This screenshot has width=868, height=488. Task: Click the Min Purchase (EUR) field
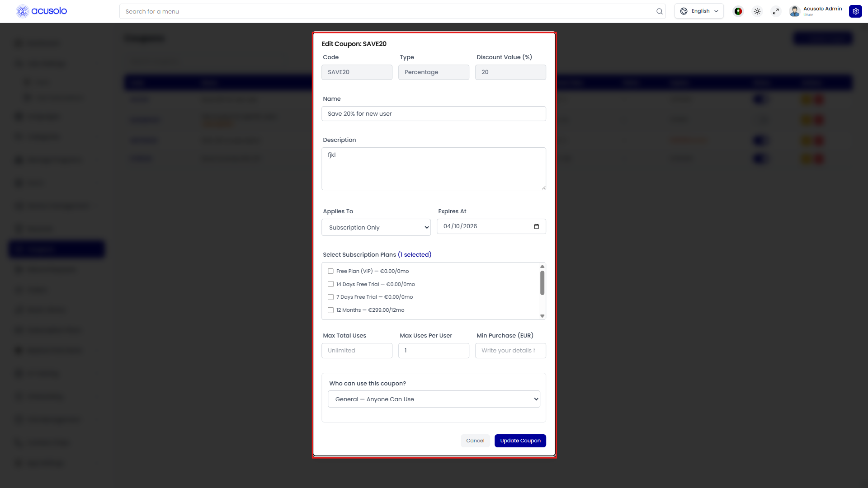pyautogui.click(x=510, y=351)
